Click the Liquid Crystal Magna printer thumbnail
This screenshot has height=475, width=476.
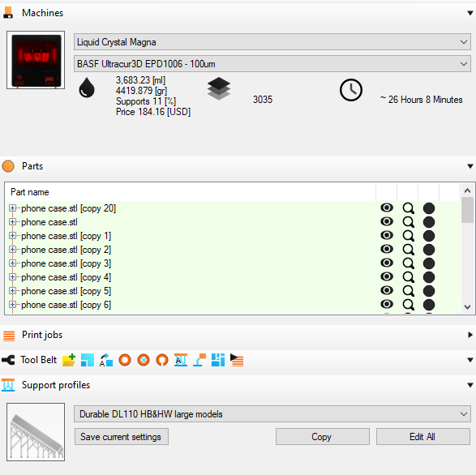tap(36, 60)
